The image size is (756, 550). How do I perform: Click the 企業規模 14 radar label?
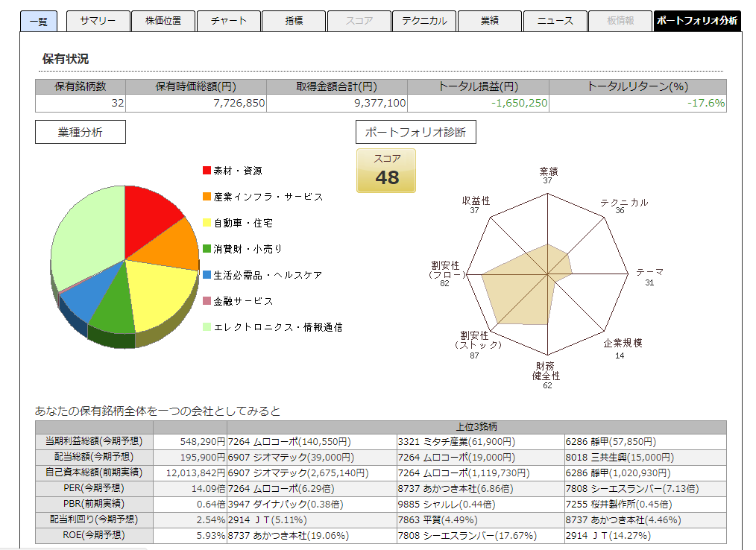623,349
